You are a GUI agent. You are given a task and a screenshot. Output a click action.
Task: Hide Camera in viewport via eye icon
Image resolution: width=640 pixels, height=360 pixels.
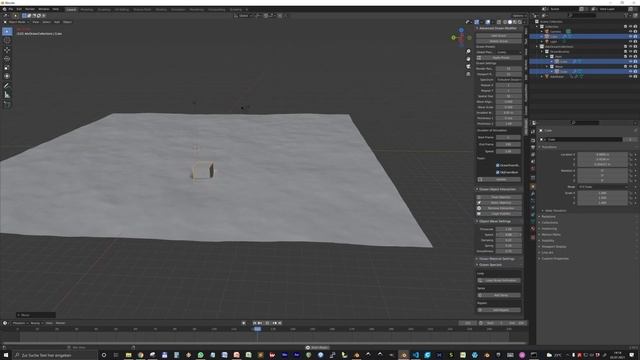coord(630,31)
